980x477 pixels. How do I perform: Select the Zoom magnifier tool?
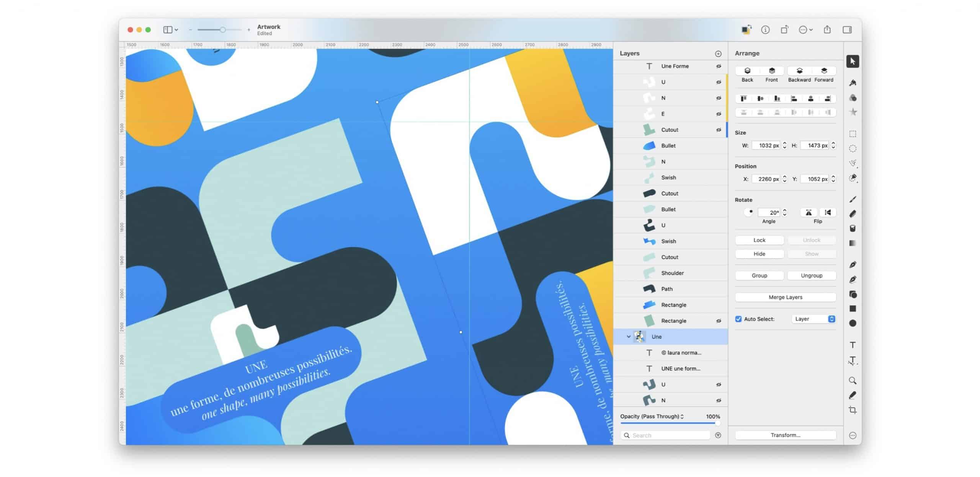point(853,381)
